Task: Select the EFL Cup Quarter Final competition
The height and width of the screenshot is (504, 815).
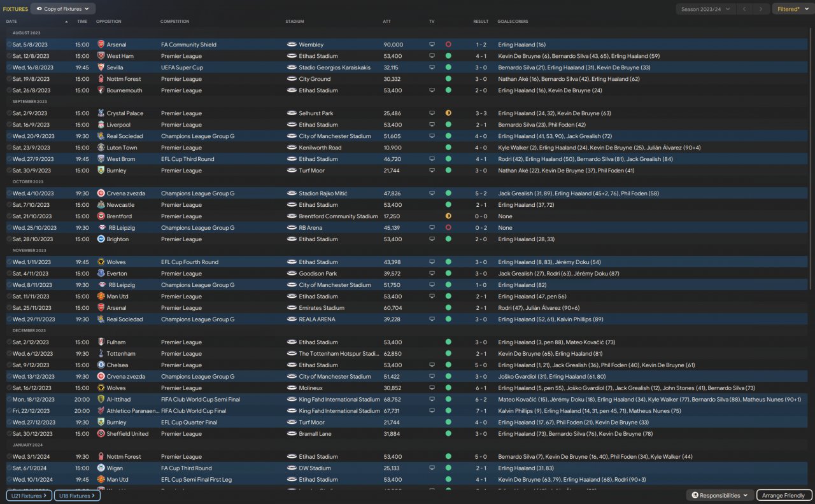Action: tap(189, 423)
